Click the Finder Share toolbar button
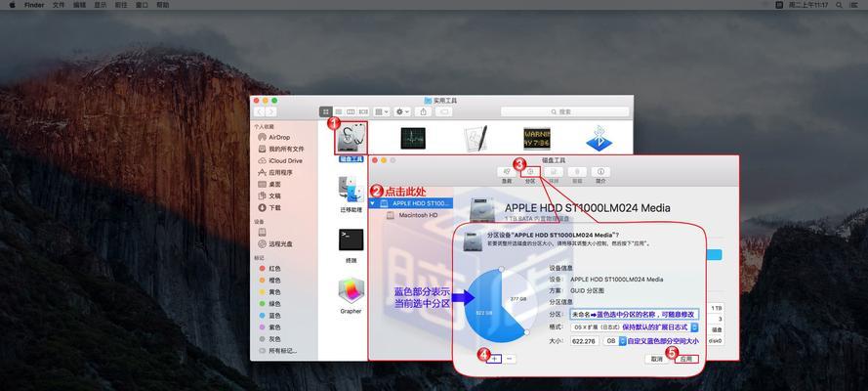Screen dimensions: 868x391 423,111
